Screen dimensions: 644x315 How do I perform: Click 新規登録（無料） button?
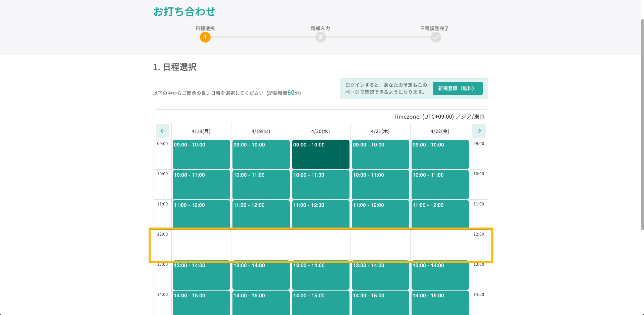[x=458, y=88]
